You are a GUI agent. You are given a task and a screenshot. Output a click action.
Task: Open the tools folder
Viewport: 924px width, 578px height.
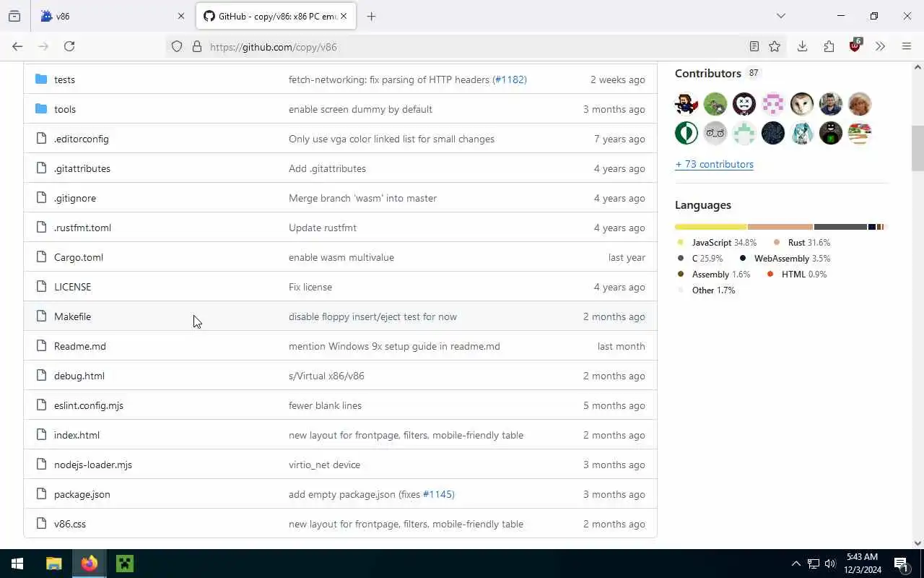click(65, 109)
